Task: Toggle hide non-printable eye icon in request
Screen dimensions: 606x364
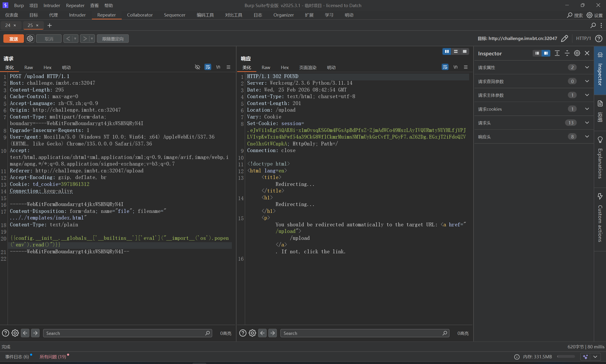Action: (x=198, y=67)
